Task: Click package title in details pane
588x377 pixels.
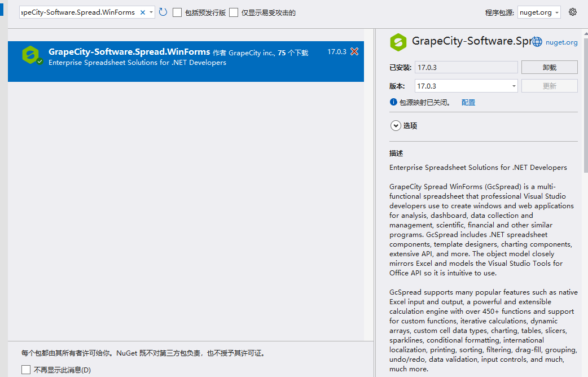Action: [x=472, y=41]
